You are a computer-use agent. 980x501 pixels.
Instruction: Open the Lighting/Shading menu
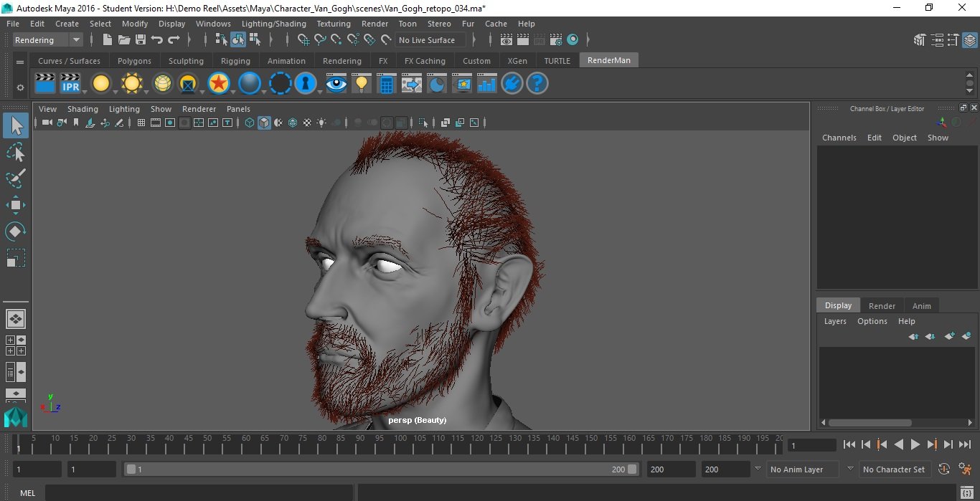(273, 24)
